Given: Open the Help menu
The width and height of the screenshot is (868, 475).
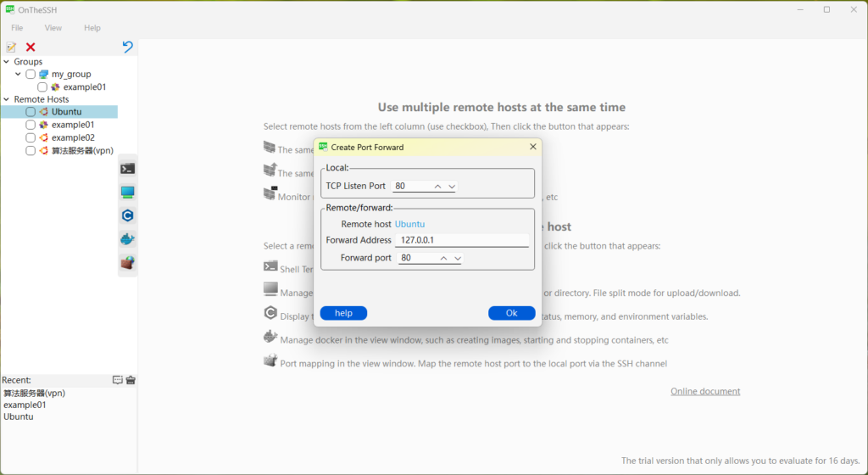Looking at the screenshot, I should click(x=92, y=28).
